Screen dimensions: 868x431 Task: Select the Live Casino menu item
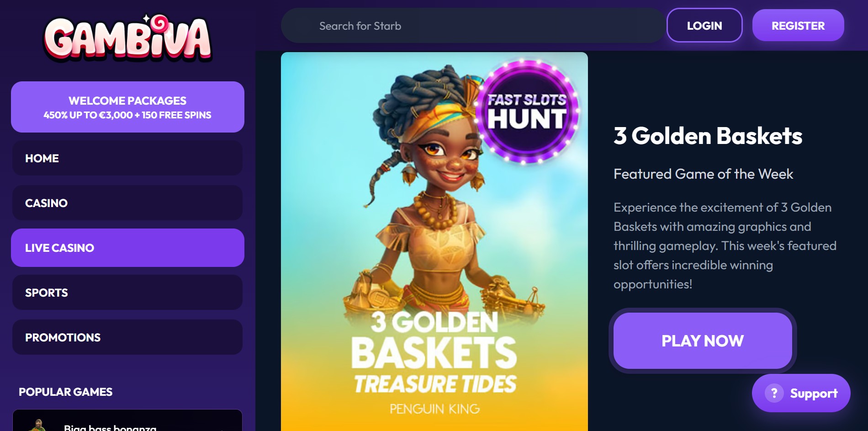click(127, 248)
